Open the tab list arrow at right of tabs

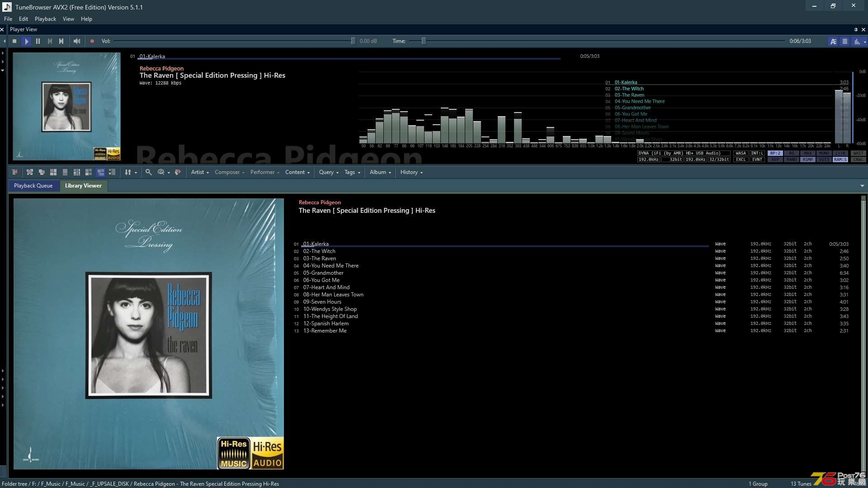[862, 186]
